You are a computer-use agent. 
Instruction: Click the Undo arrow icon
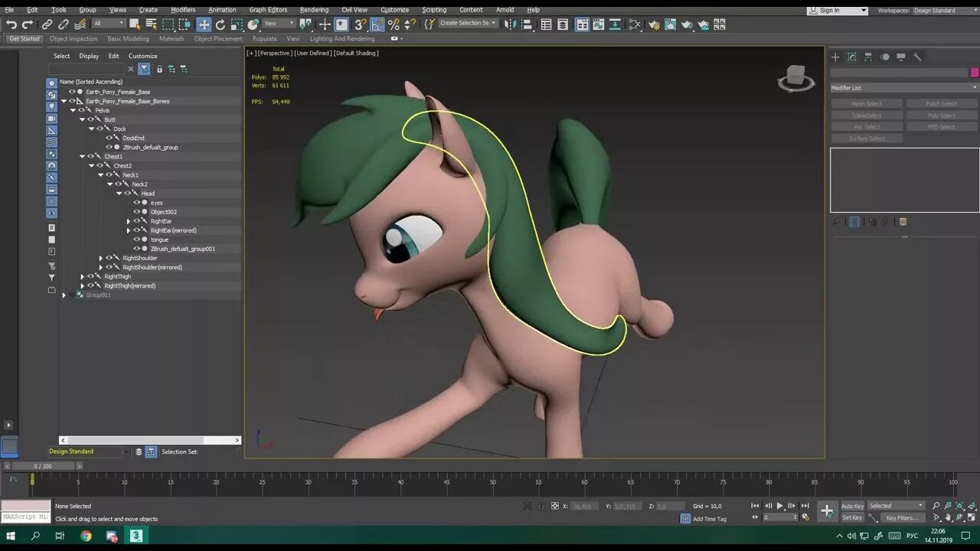click(11, 24)
